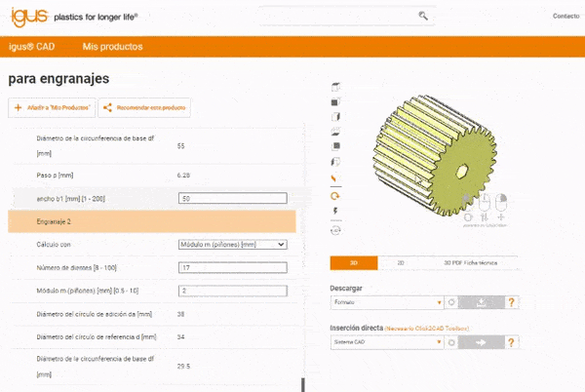The width and height of the screenshot is (585, 392).
Task: Click the Recomendar este producto button
Action: coord(144,107)
